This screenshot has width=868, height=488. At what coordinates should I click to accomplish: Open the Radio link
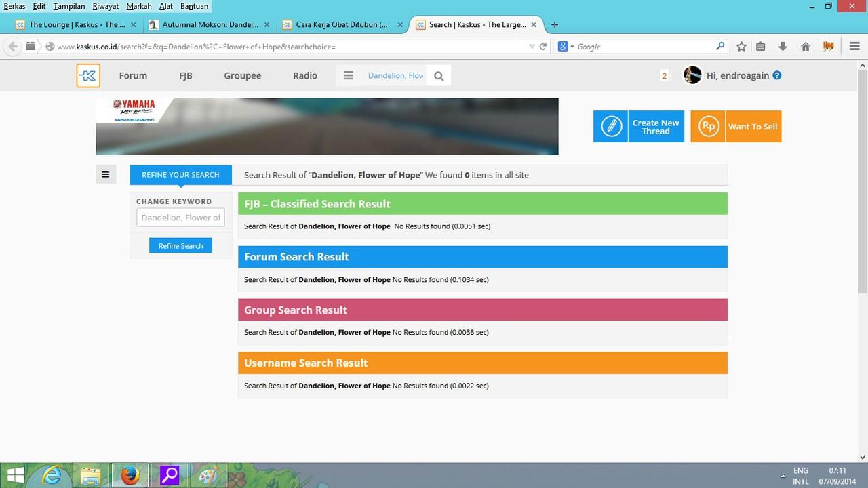(305, 75)
